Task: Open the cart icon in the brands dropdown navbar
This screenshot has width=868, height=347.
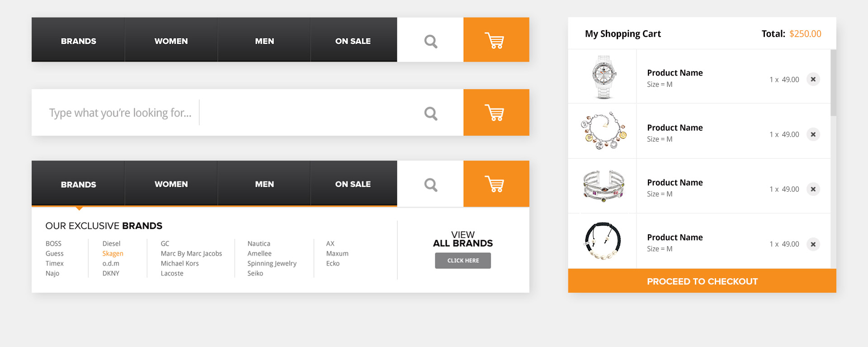Action: point(495,184)
